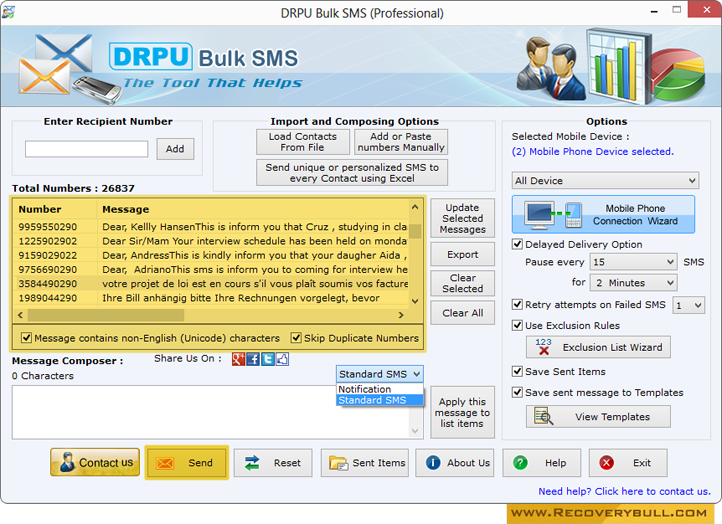
Task: Select row with number 9959550290
Action: [212, 227]
